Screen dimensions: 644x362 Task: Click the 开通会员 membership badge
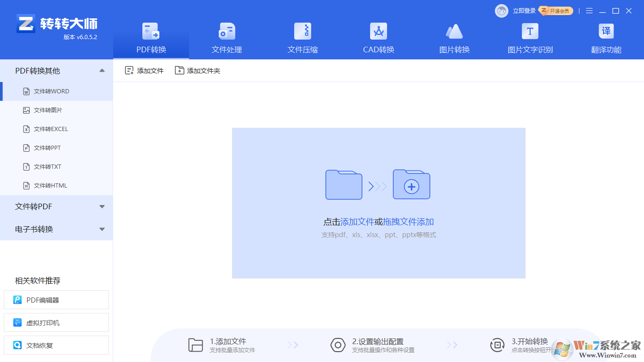pos(556,11)
